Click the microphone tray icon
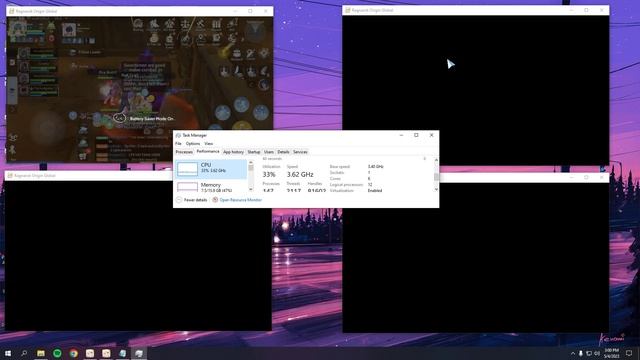Viewport: 640px width, 360px height. [x=580, y=353]
